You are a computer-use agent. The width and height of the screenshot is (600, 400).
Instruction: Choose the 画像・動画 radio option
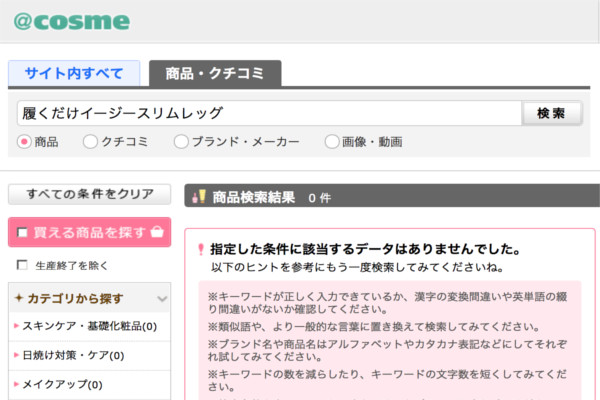point(332,142)
